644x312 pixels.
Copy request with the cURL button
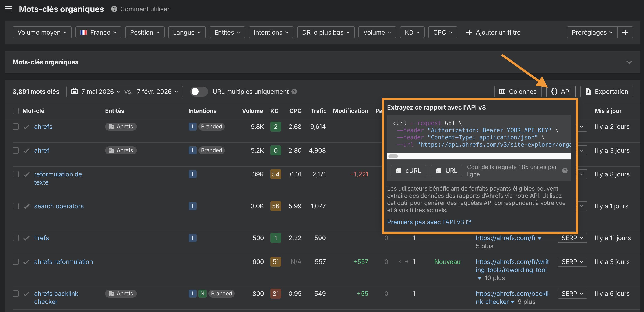(408, 171)
